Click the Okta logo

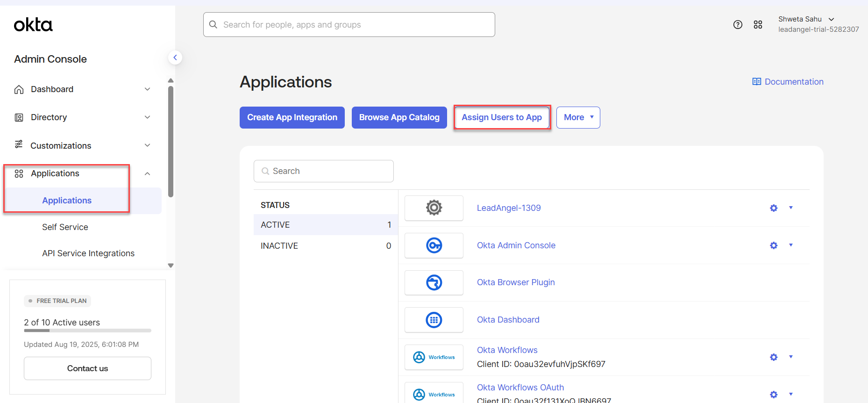tap(33, 25)
